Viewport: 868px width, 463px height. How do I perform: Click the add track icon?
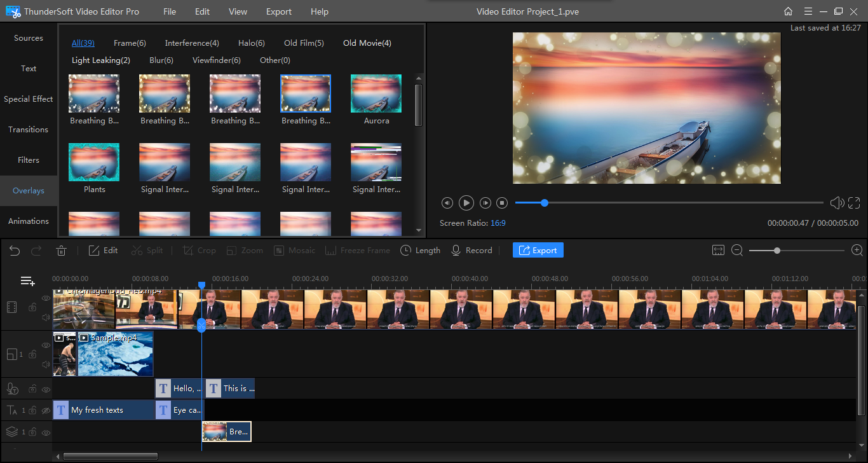click(x=27, y=281)
